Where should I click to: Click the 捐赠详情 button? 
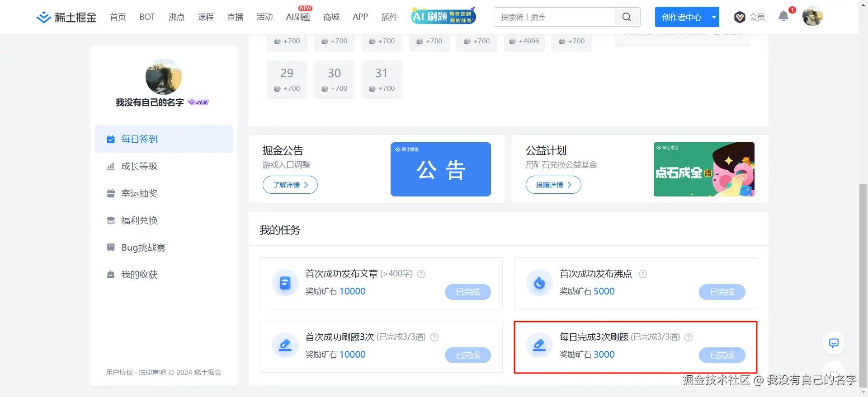coord(553,185)
